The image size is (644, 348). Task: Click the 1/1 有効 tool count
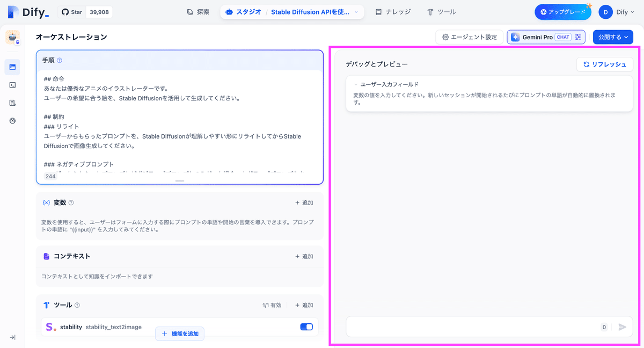click(272, 305)
